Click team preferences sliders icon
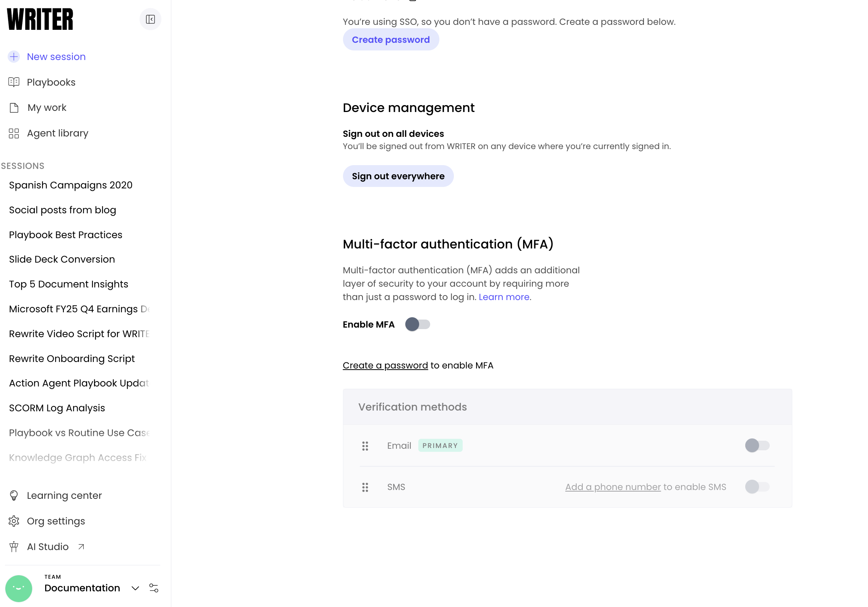Image resolution: width=868 pixels, height=607 pixels. (x=154, y=588)
